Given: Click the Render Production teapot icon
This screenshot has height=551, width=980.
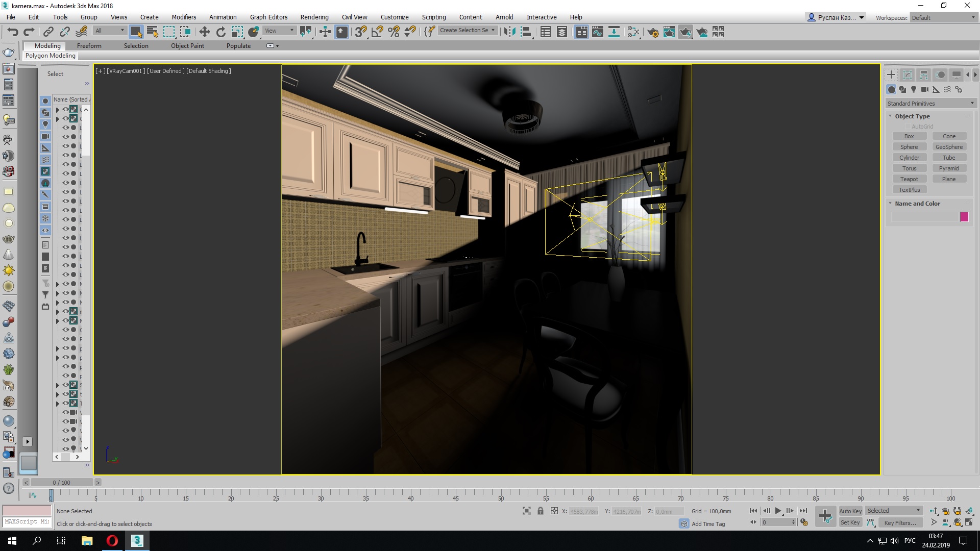Looking at the screenshot, I should coord(685,32).
